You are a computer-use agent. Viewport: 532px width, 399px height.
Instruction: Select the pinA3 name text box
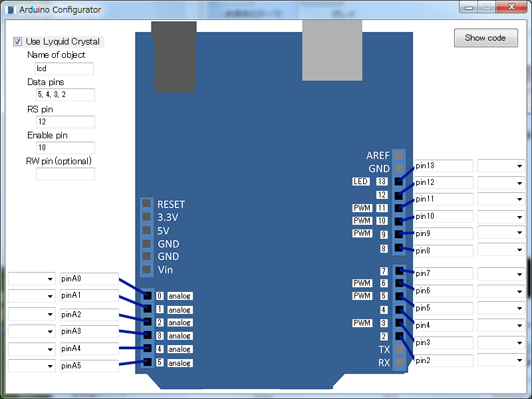[89, 331]
